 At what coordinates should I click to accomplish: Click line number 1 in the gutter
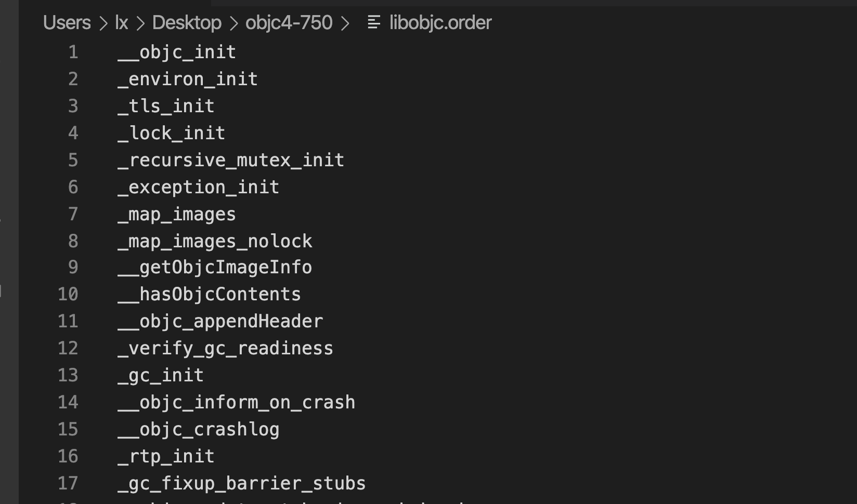73,52
